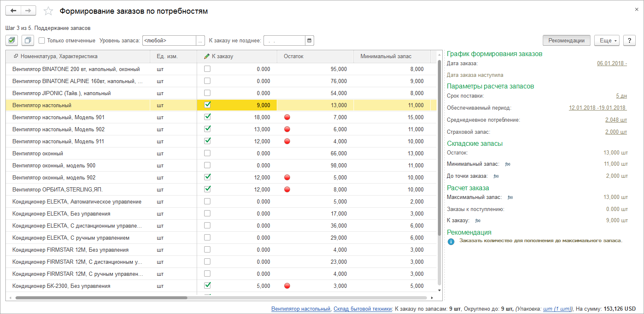Go back with the left arrow button
The height and width of the screenshot is (314, 644).
click(x=13, y=11)
